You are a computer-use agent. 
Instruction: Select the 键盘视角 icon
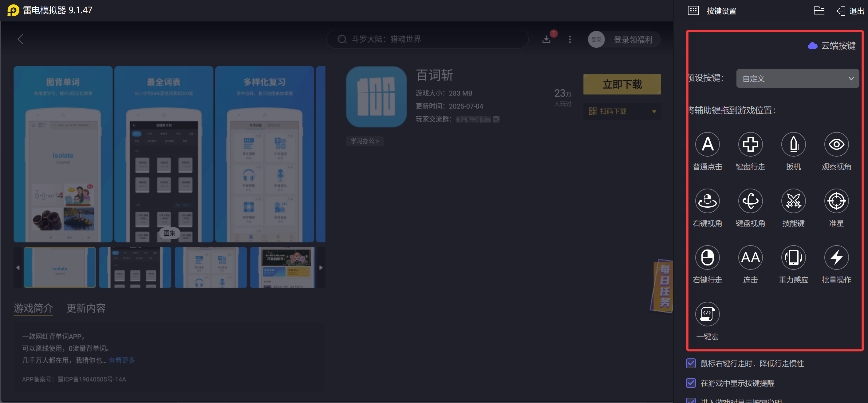(750, 201)
